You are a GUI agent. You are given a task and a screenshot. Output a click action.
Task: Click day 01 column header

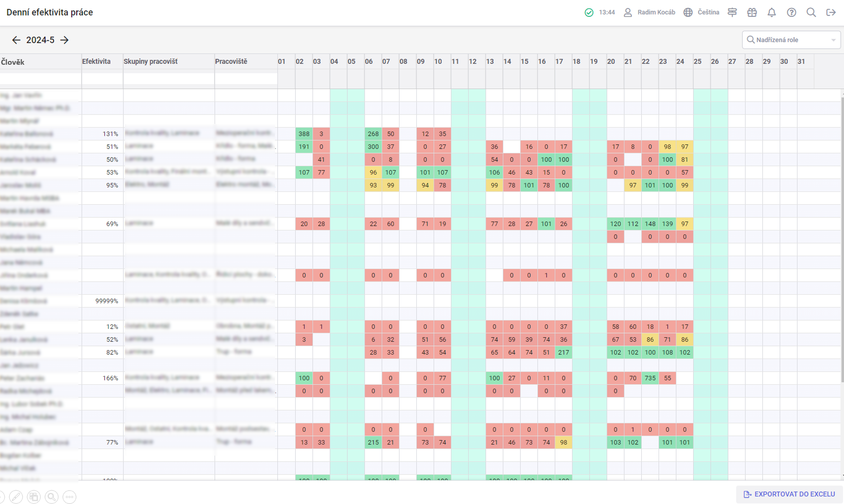click(x=286, y=62)
